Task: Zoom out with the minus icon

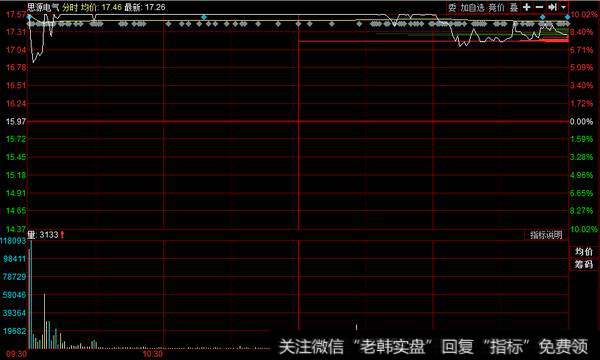Action: coord(539,7)
